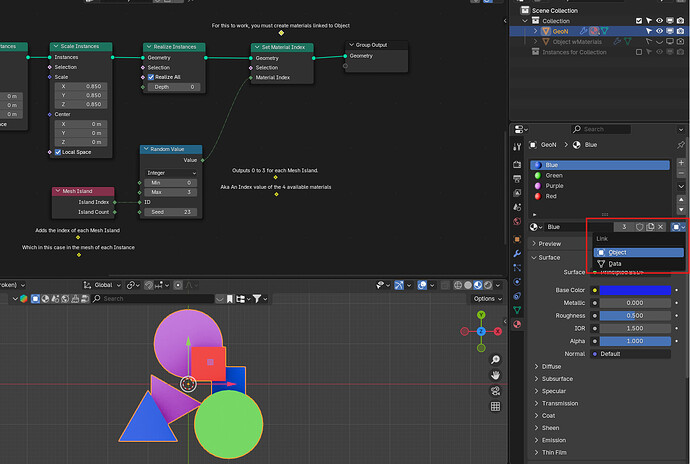This screenshot has width=690, height=464.
Task: Toggle camera view icon in viewport
Action: [x=495, y=391]
